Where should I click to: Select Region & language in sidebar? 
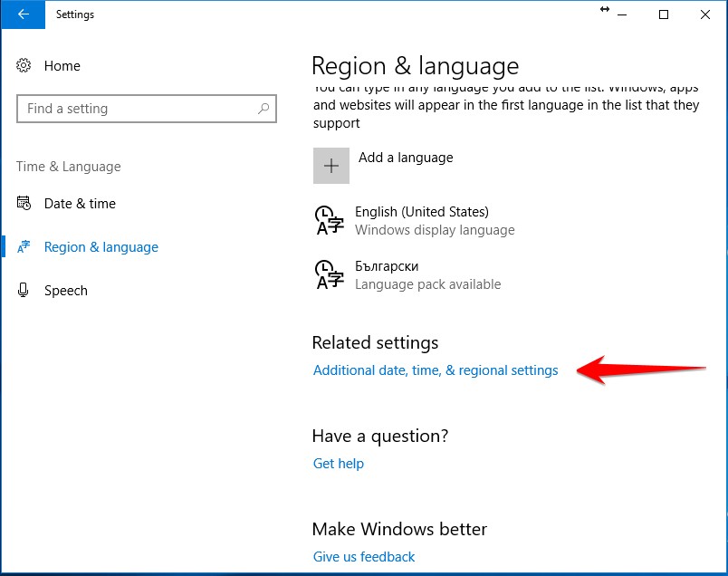coord(101,247)
